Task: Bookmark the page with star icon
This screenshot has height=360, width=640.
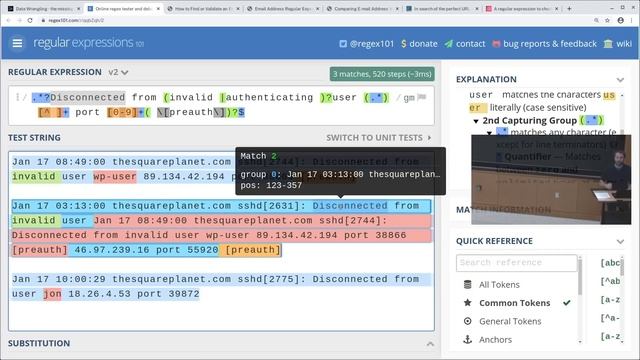Action: point(607,20)
